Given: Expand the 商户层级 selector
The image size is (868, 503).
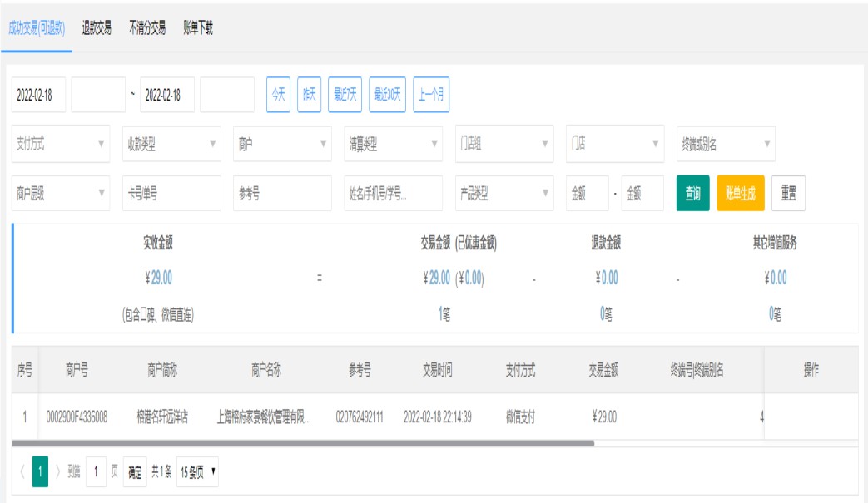Looking at the screenshot, I should [x=60, y=193].
